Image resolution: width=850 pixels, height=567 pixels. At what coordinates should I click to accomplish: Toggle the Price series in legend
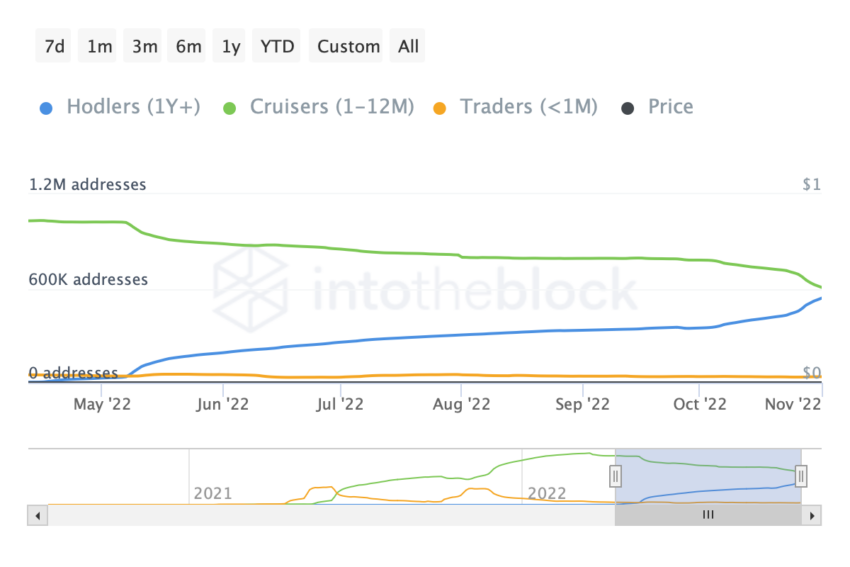click(670, 107)
